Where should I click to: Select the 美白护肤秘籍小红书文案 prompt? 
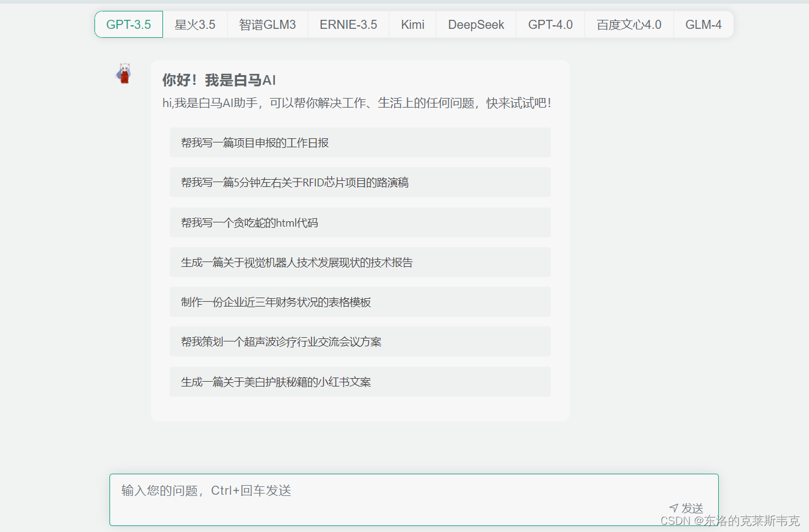tap(360, 382)
